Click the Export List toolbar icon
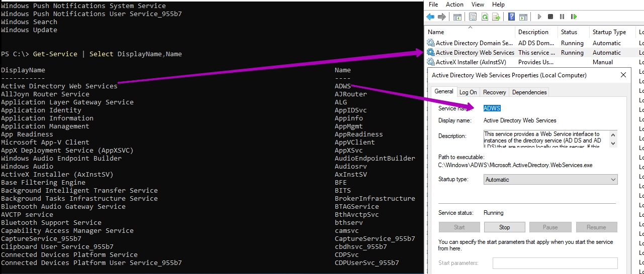 coord(496,17)
